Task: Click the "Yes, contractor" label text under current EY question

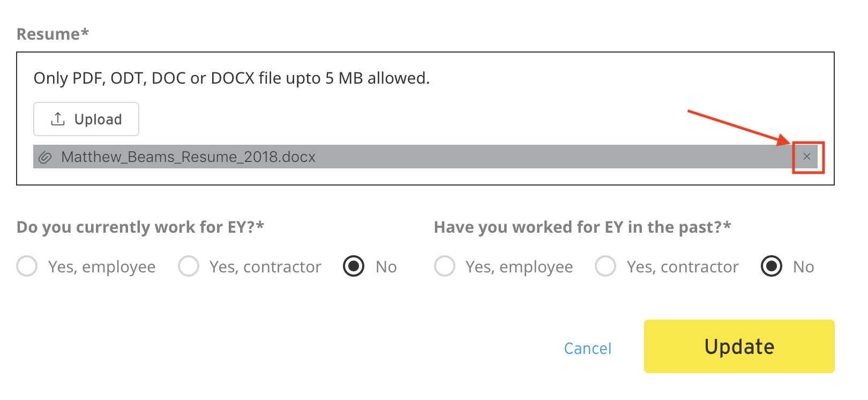Action: coord(265,267)
